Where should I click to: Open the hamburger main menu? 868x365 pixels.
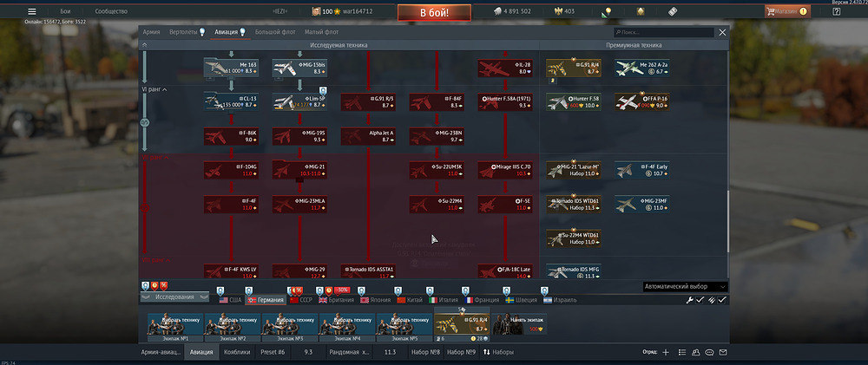32,11
